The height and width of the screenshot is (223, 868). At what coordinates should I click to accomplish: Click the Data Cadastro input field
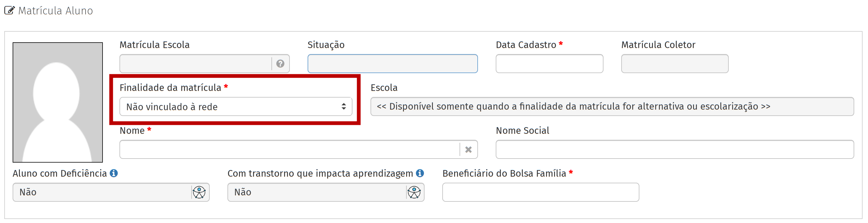pos(549,64)
